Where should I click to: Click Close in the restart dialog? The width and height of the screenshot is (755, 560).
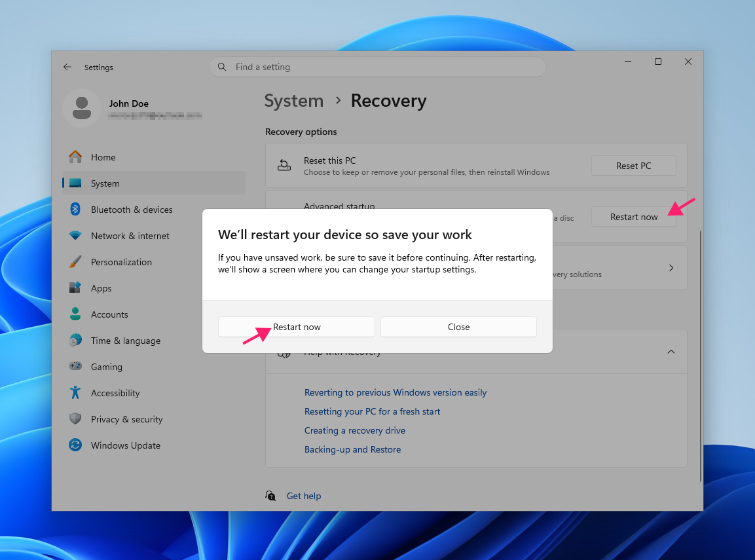tap(458, 327)
